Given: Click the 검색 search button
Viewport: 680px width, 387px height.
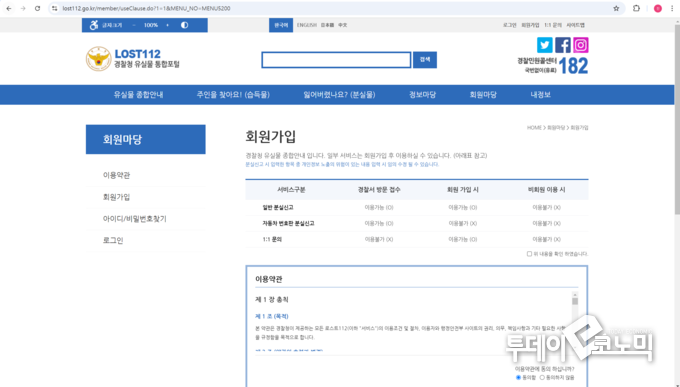Looking at the screenshot, I should [x=425, y=60].
